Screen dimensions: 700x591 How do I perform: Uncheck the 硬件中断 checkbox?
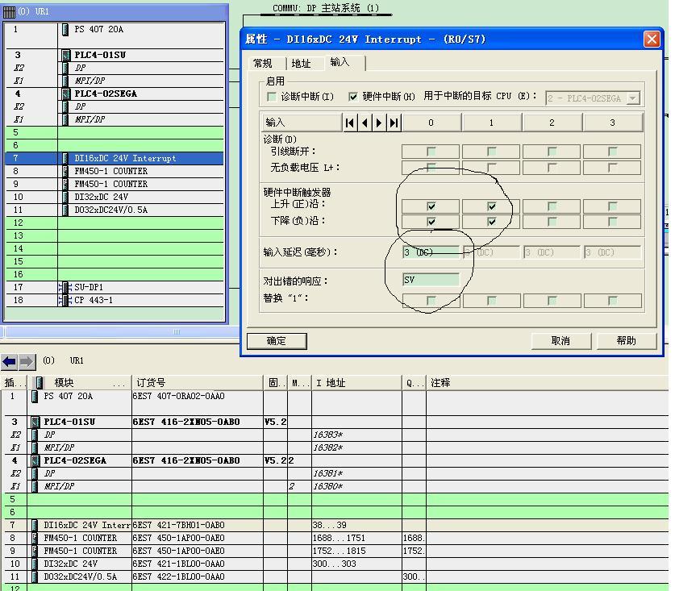pos(353,97)
